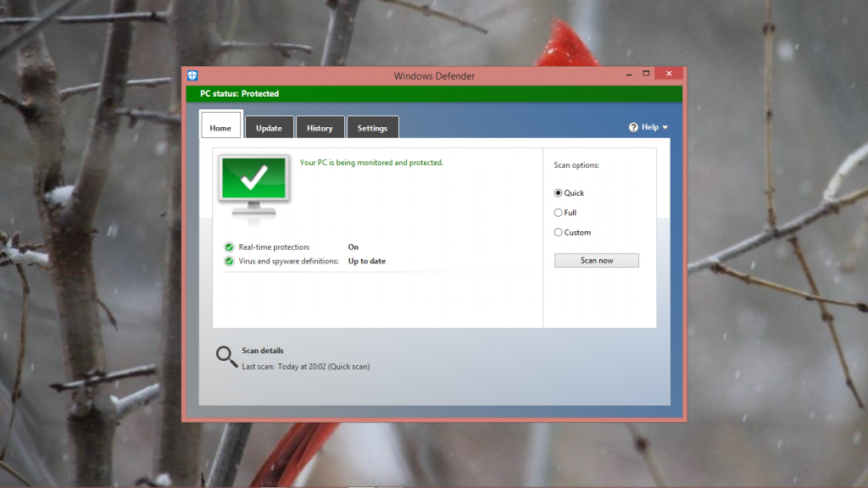Click the Windows Defender shield icon in title bar

pyautogui.click(x=192, y=75)
